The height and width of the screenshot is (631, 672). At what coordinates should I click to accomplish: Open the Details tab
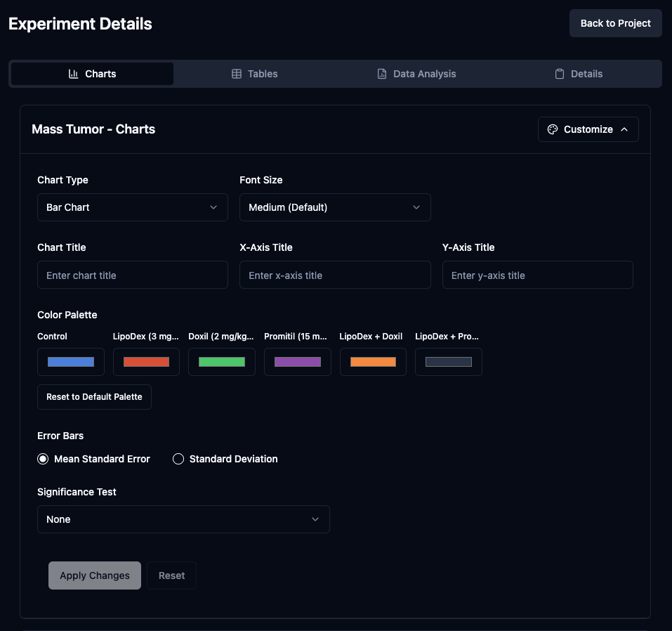[x=579, y=74]
